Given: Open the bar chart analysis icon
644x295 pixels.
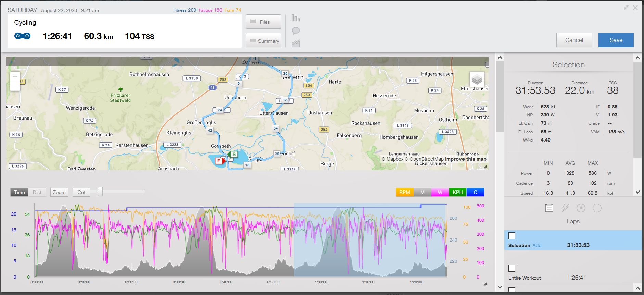Looking at the screenshot, I should (295, 18).
